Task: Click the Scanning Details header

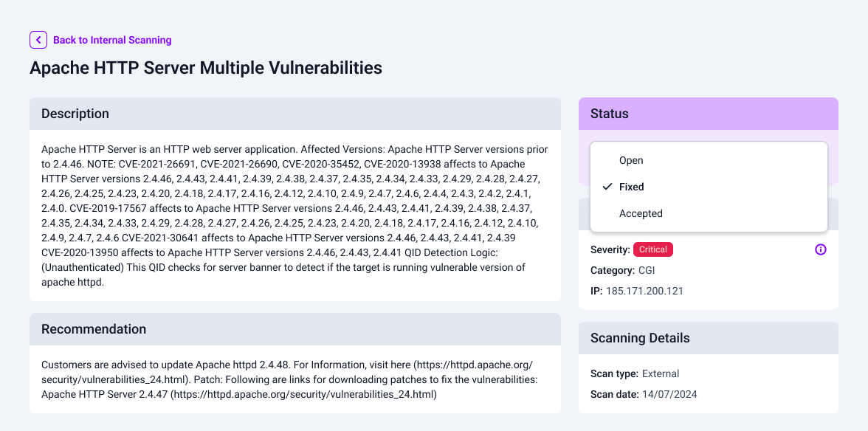Action: coord(709,338)
